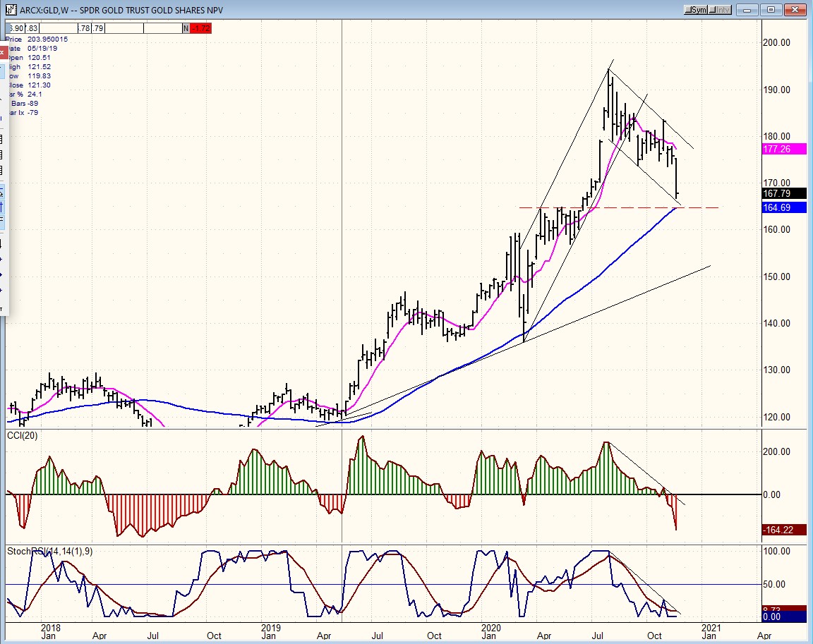
Task: Toggle the Sym link checkbox
Action: click(696, 10)
